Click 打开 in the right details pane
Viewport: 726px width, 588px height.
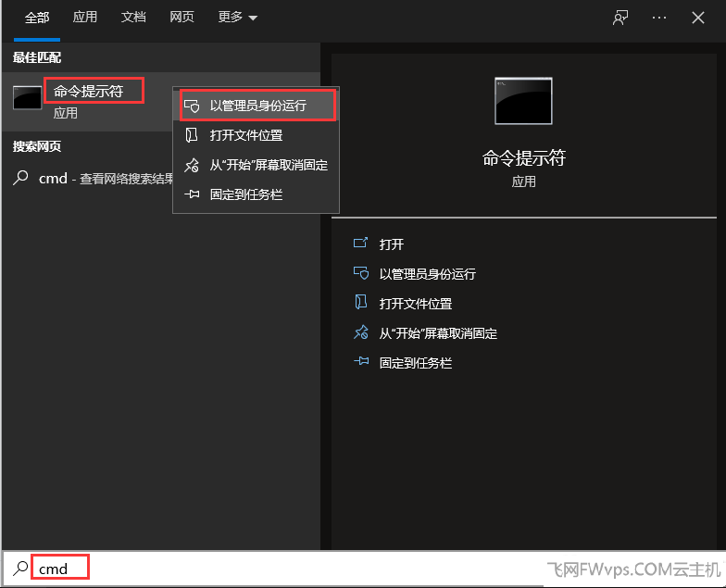tap(391, 244)
